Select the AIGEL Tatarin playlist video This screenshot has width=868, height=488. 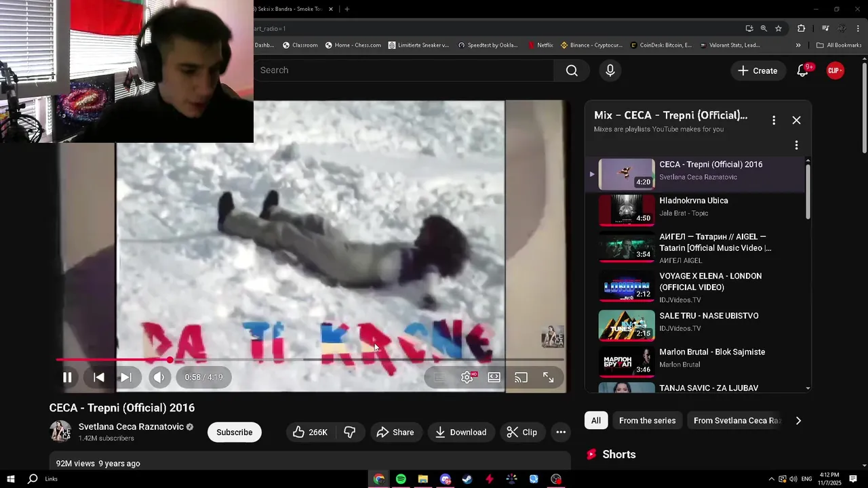point(695,248)
